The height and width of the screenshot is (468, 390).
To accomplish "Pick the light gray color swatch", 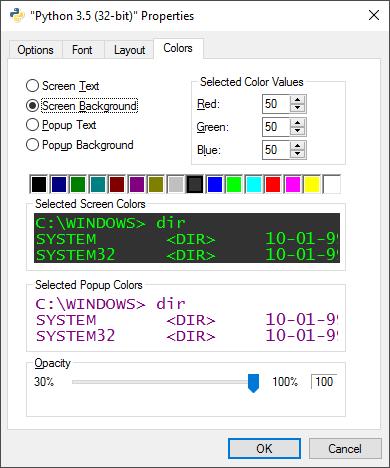I will coord(176,184).
